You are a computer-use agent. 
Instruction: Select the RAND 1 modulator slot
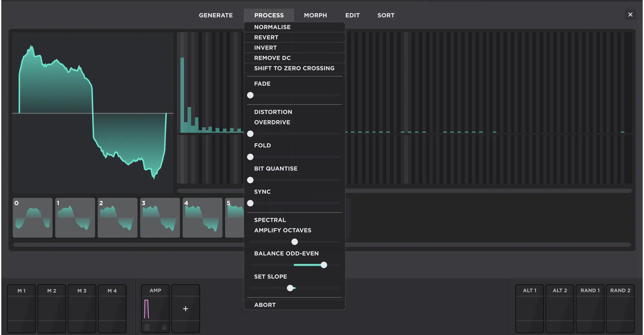point(590,308)
